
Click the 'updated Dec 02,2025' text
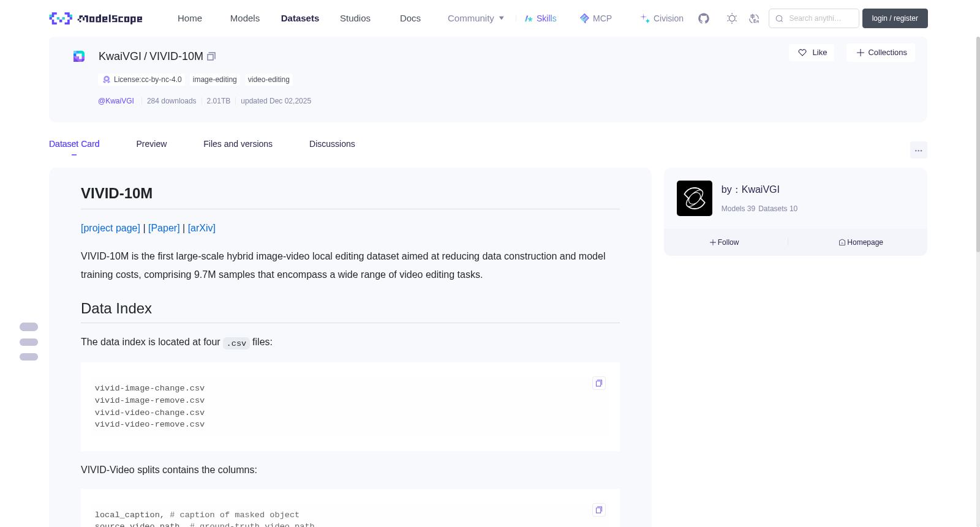276,101
